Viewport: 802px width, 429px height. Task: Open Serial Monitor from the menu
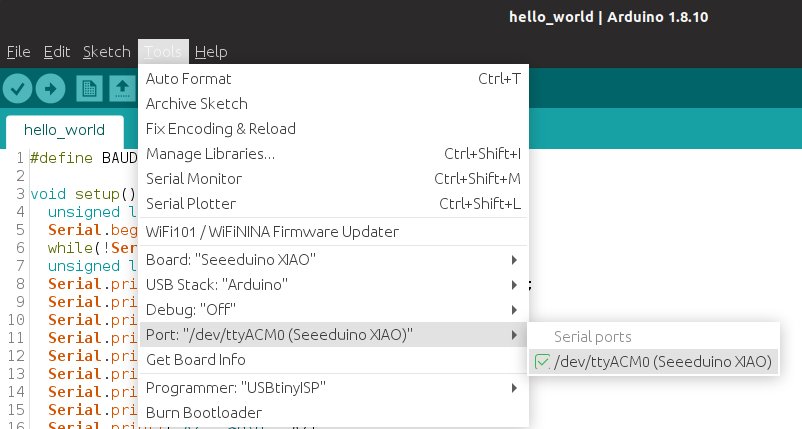[194, 178]
